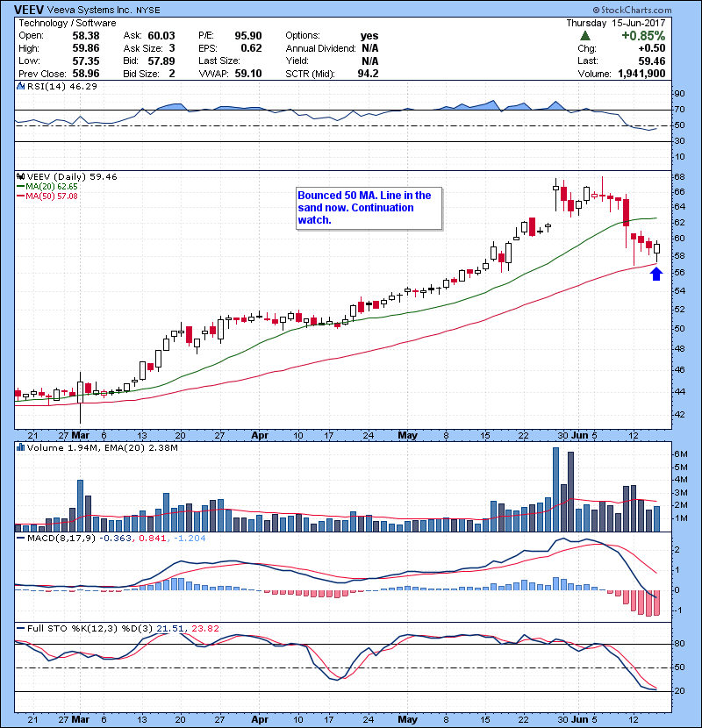Click the EPS value 0.62
702x728 pixels.
(x=251, y=48)
